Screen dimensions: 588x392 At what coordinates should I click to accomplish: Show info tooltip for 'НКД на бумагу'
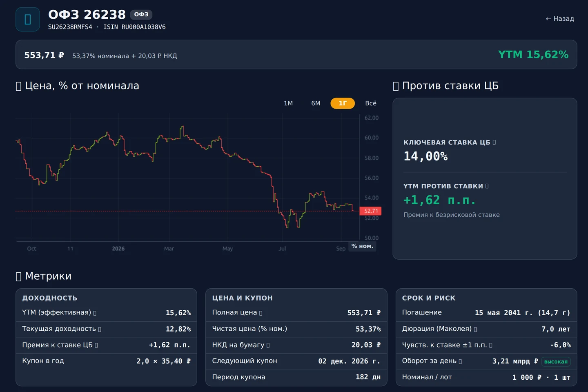pos(268,345)
